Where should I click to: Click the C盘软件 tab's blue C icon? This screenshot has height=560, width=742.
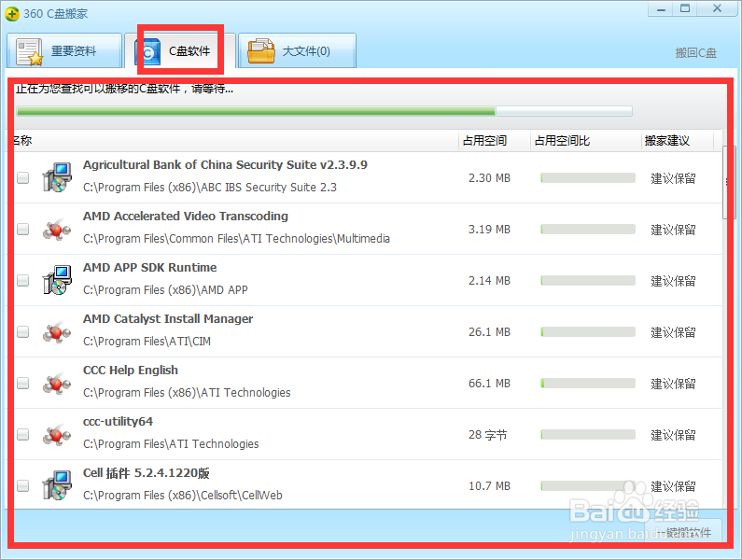pos(147,52)
